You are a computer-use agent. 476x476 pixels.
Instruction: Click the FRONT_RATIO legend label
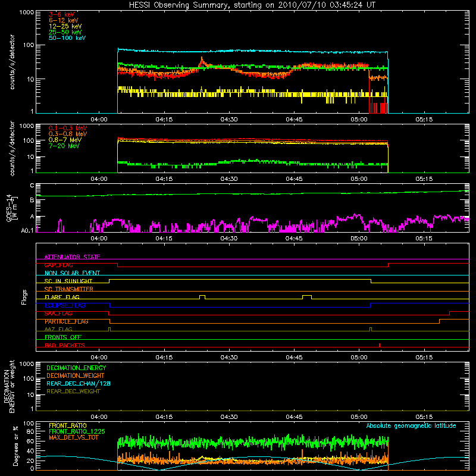pos(68,425)
